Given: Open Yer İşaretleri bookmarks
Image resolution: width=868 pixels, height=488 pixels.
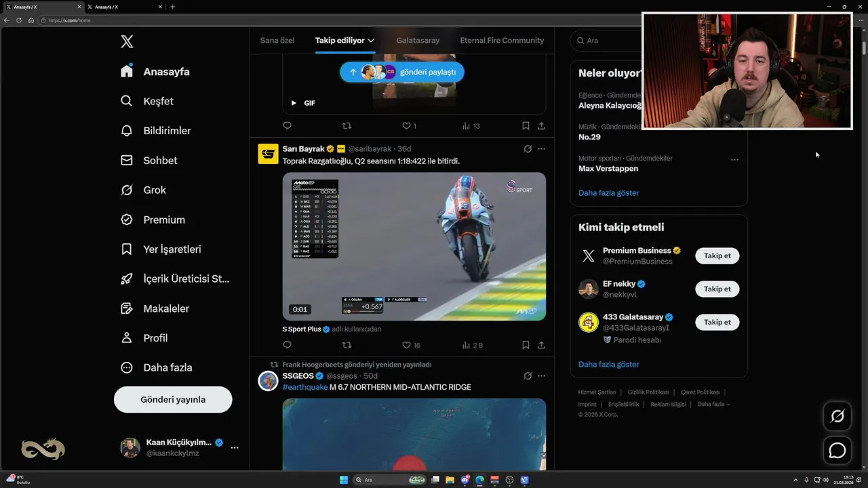Looking at the screenshot, I should [161, 249].
